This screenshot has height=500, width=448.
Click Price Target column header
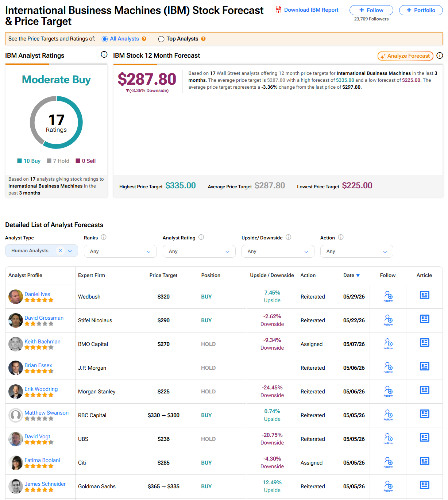point(163,275)
